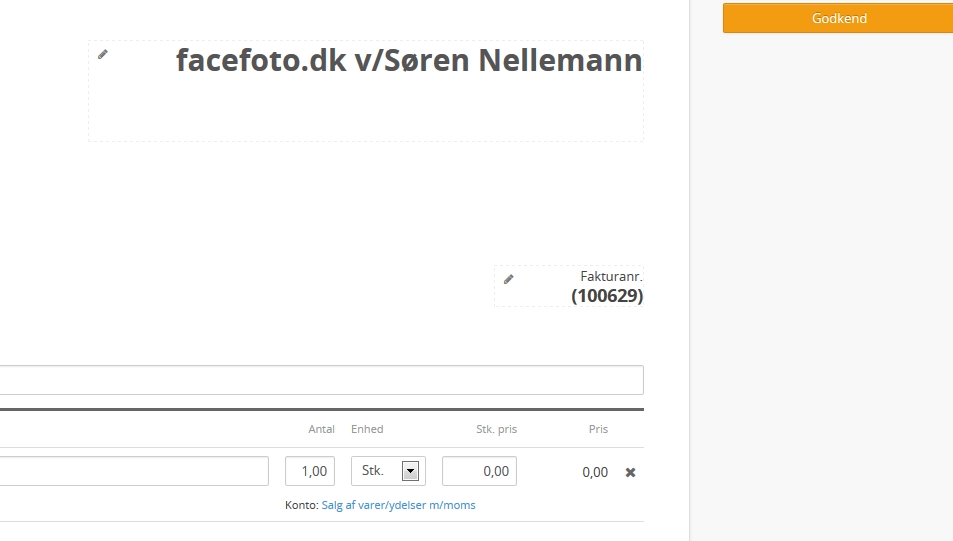
Task: Focus the wide heading field above the table
Action: click(x=320, y=380)
